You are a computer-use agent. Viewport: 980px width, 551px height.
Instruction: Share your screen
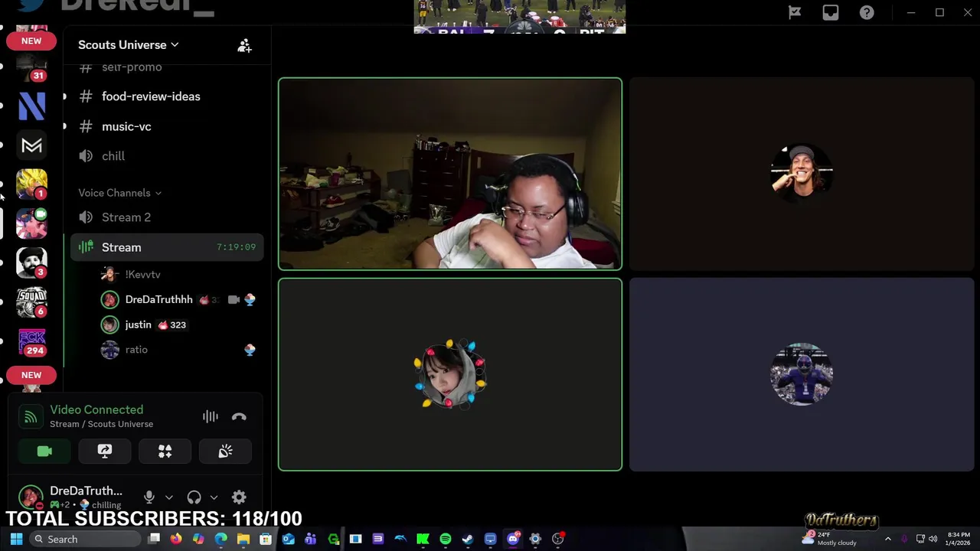click(105, 452)
